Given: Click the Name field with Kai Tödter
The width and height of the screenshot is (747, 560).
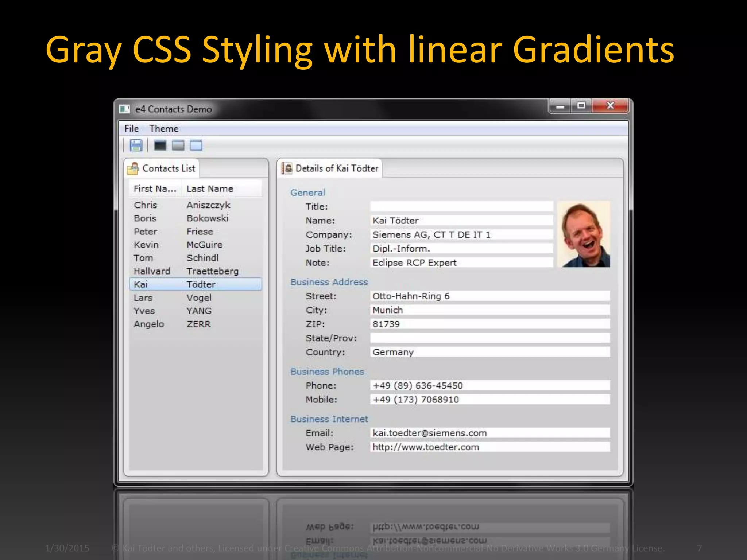Looking at the screenshot, I should pos(461,221).
